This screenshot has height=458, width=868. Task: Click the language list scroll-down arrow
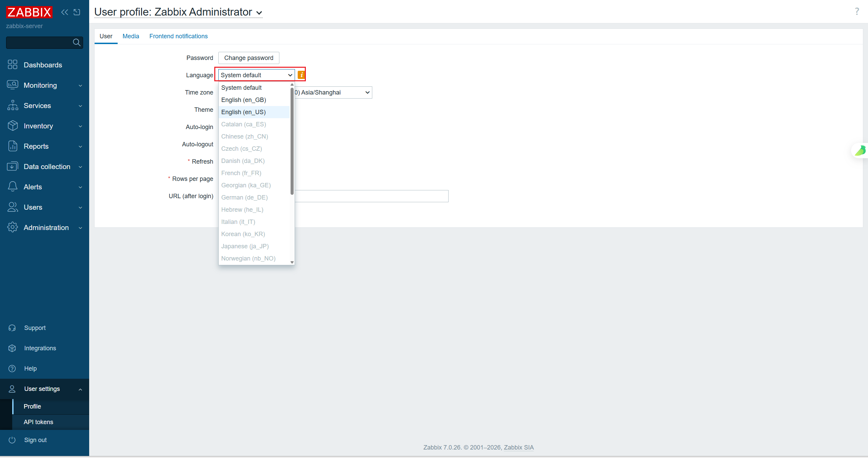click(292, 262)
